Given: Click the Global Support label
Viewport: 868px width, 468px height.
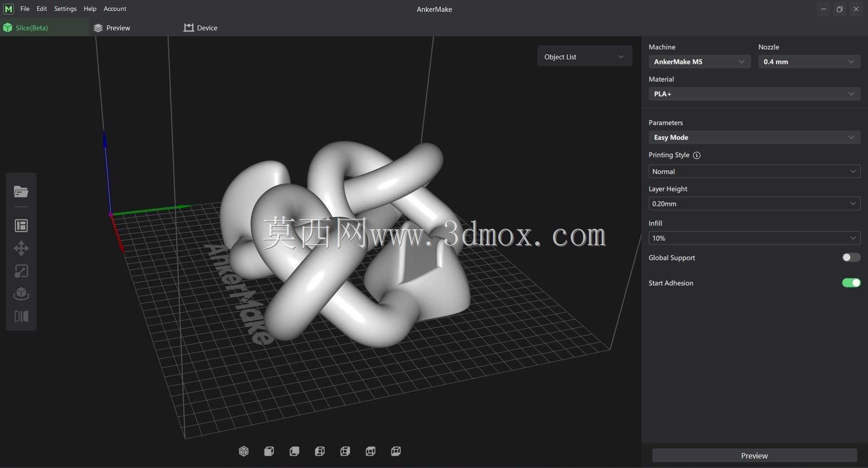Looking at the screenshot, I should tap(671, 257).
